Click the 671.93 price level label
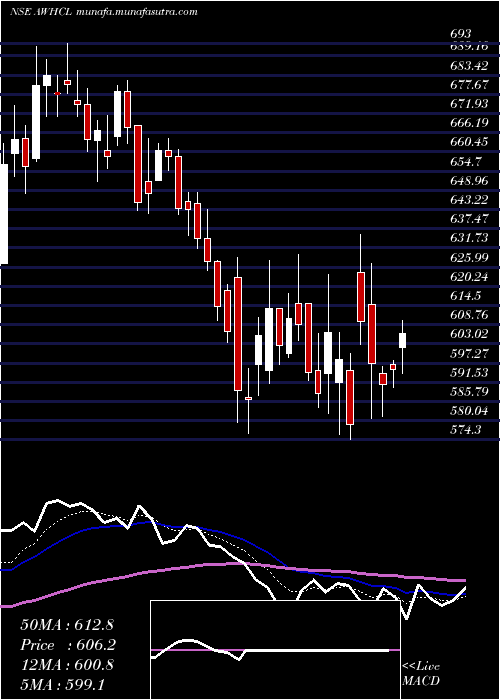Viewport: 500px width, 700px height. (x=469, y=104)
